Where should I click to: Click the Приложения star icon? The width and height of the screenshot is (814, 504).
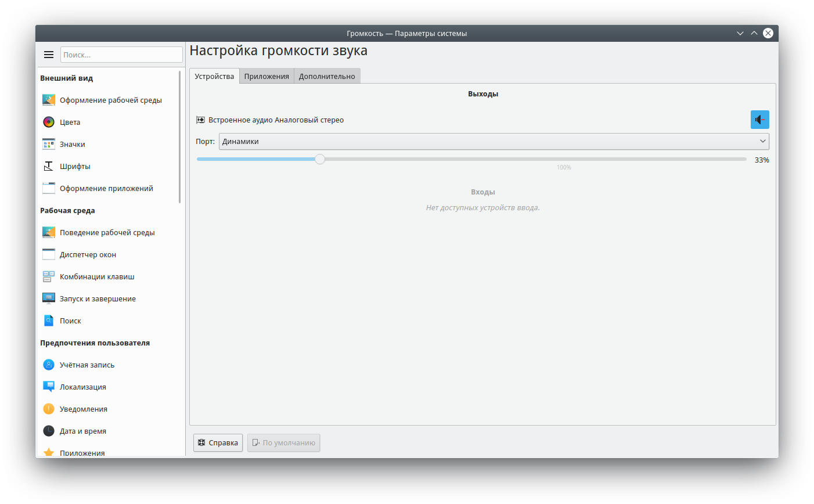(x=49, y=452)
